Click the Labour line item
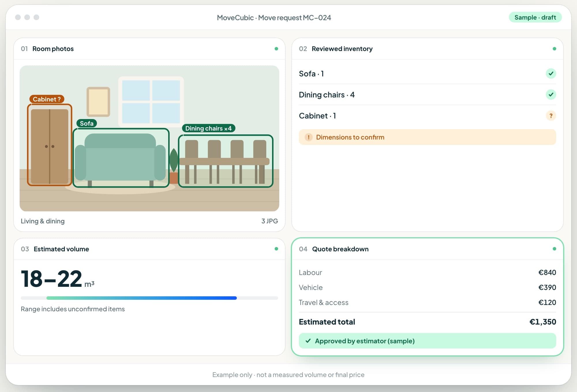 (427, 272)
